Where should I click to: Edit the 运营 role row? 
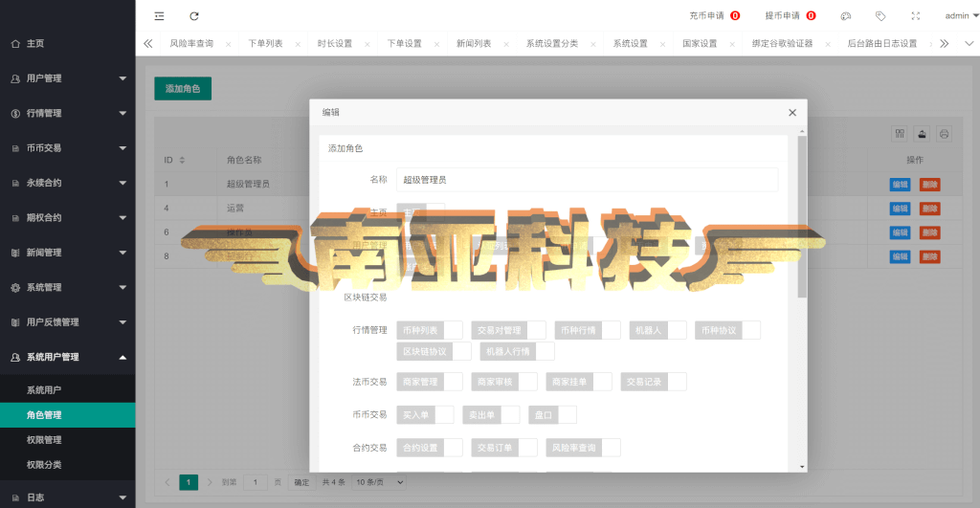900,208
